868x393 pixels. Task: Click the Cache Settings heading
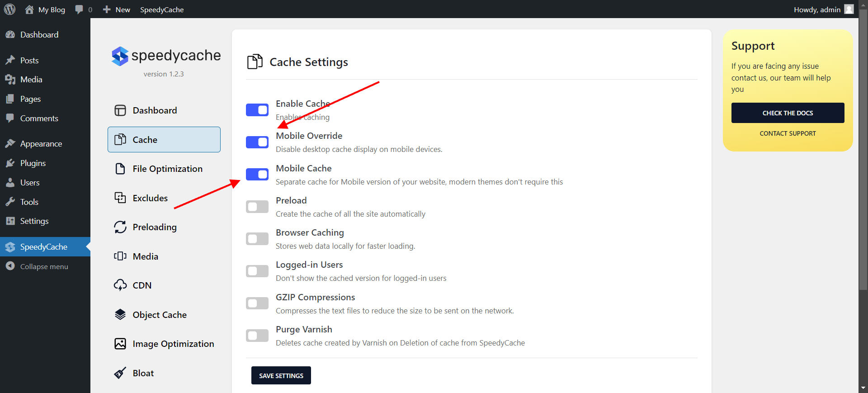click(x=309, y=62)
